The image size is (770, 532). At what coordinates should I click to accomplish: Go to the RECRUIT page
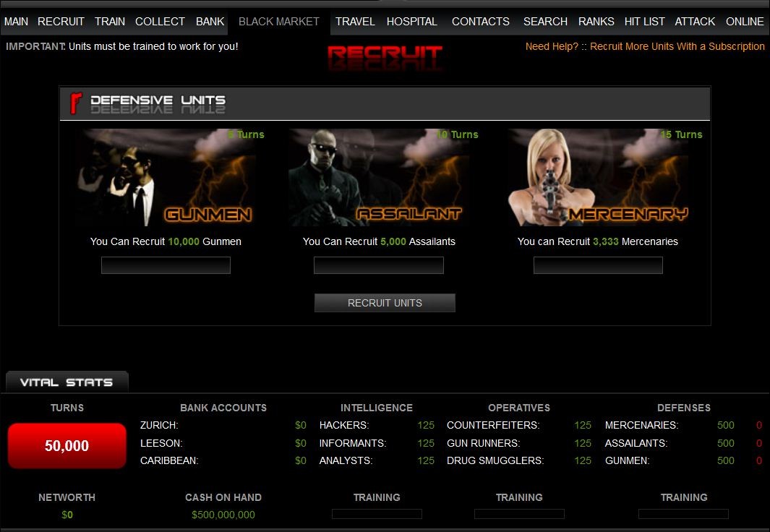pos(61,22)
